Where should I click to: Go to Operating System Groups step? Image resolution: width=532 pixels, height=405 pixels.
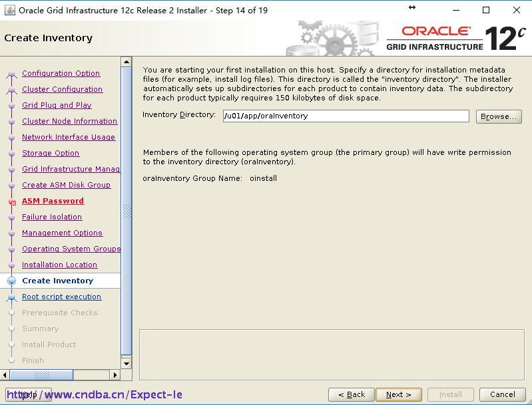point(71,249)
